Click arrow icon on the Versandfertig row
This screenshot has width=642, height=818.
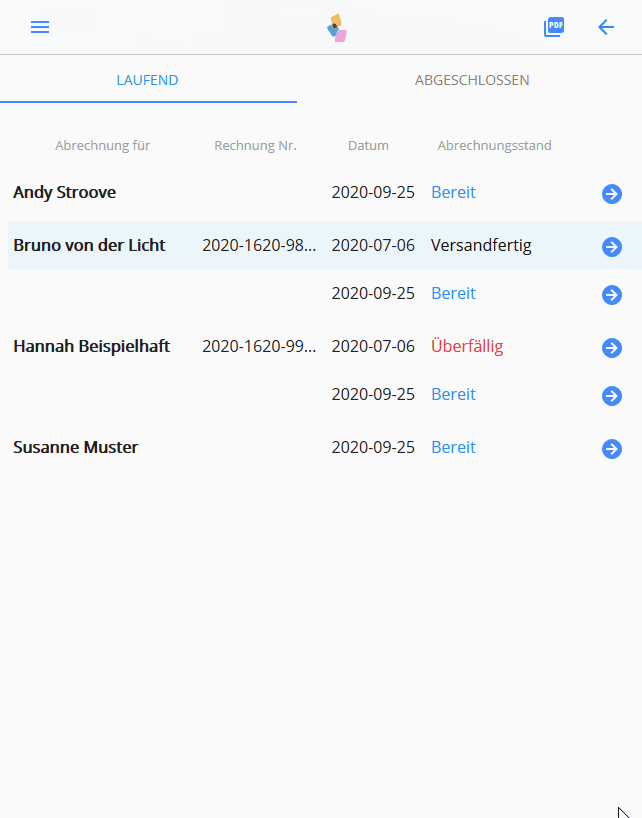coord(612,247)
